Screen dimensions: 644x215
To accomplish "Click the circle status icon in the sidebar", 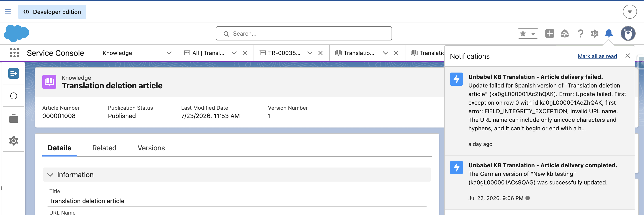I will (13, 96).
